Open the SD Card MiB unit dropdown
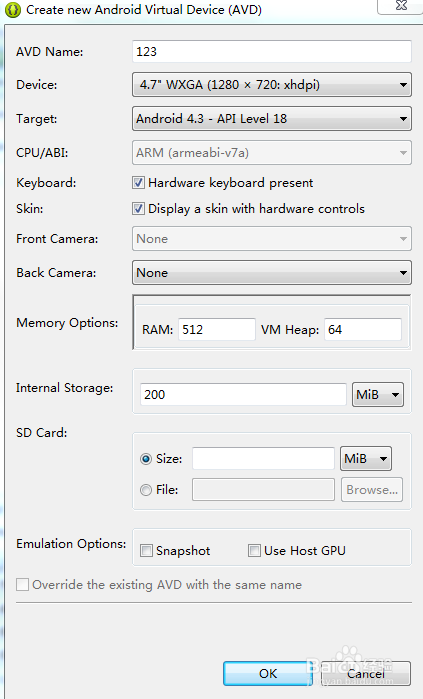 (366, 459)
